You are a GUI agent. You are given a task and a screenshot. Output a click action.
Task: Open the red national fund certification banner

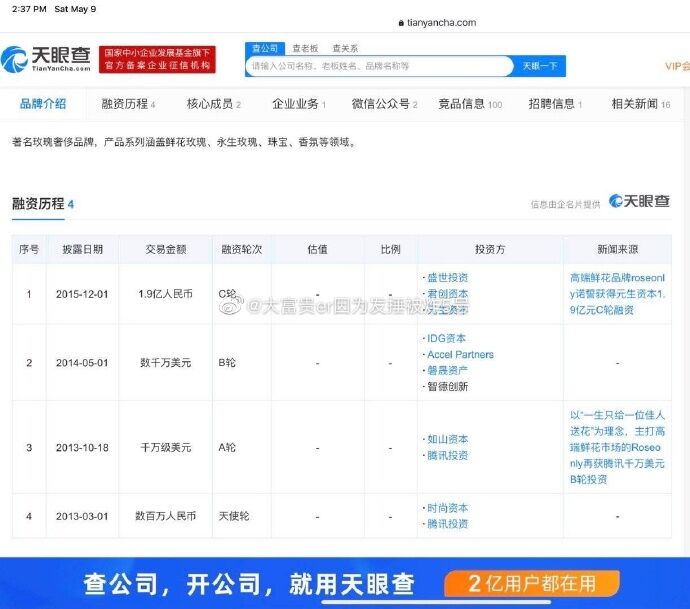157,59
